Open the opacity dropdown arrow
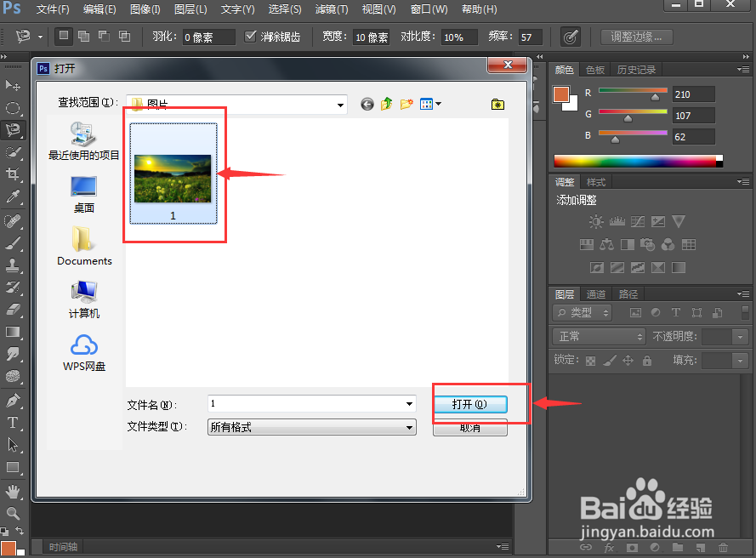Screen dimensions: 756x558 (740, 337)
